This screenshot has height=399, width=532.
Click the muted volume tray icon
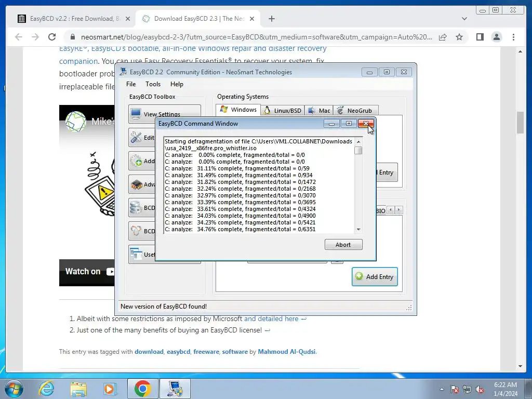click(x=480, y=389)
